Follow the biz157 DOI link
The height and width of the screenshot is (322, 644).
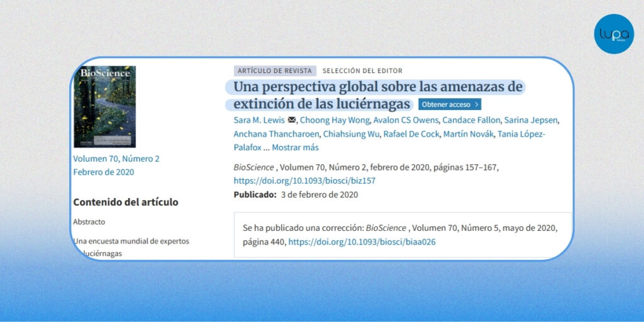point(304,180)
